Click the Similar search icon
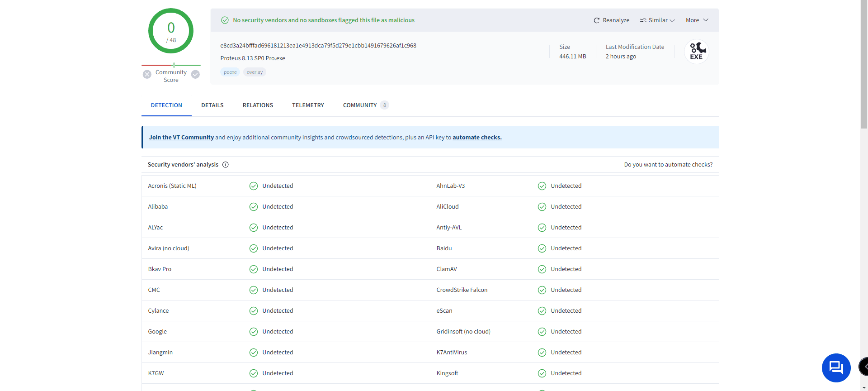The image size is (868, 391). 643,20
